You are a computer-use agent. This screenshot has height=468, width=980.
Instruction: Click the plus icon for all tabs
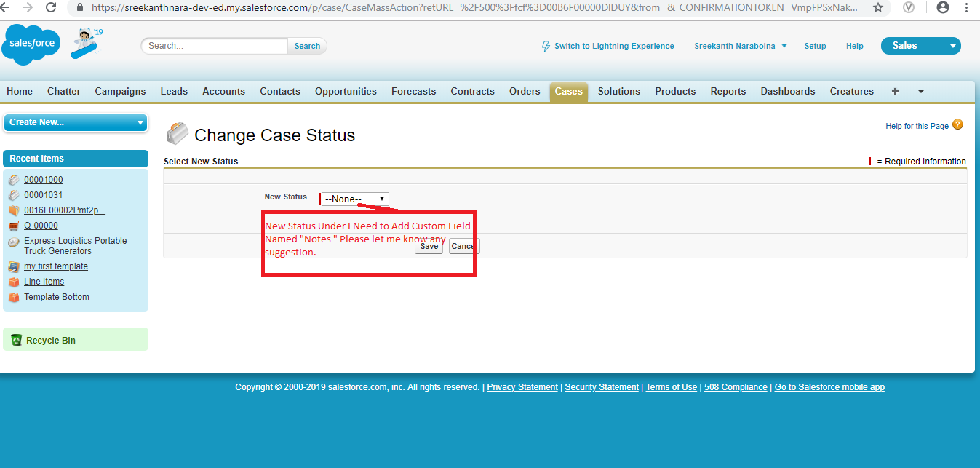click(x=895, y=91)
